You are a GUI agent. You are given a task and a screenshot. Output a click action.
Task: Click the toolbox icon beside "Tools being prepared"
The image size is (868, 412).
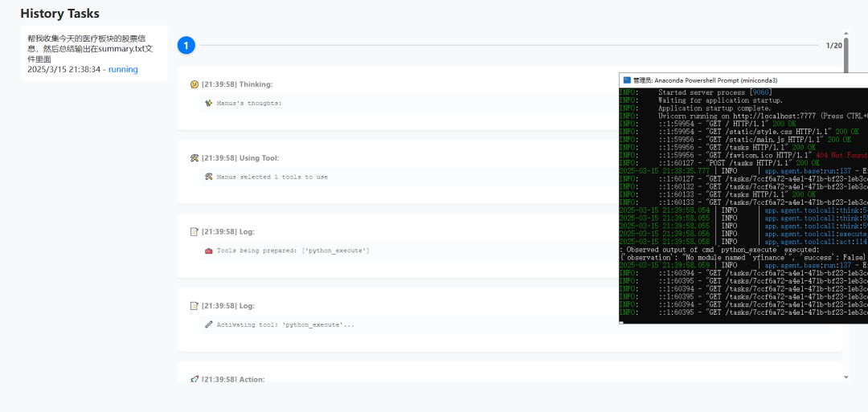[x=209, y=251]
